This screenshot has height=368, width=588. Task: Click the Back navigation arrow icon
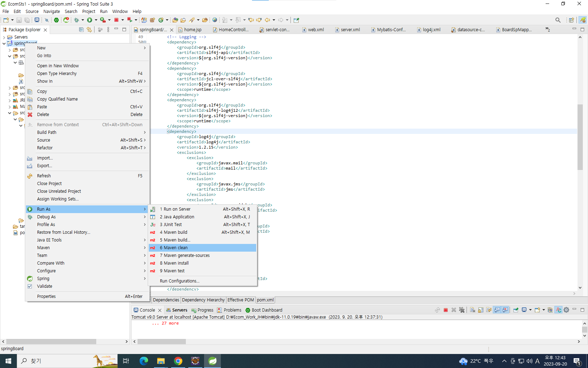tap(267, 20)
